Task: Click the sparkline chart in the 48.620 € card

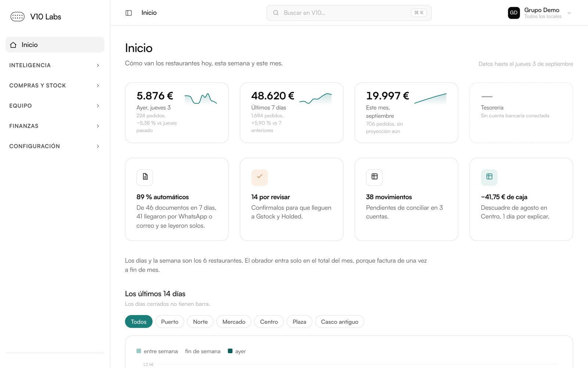Action: (x=315, y=99)
